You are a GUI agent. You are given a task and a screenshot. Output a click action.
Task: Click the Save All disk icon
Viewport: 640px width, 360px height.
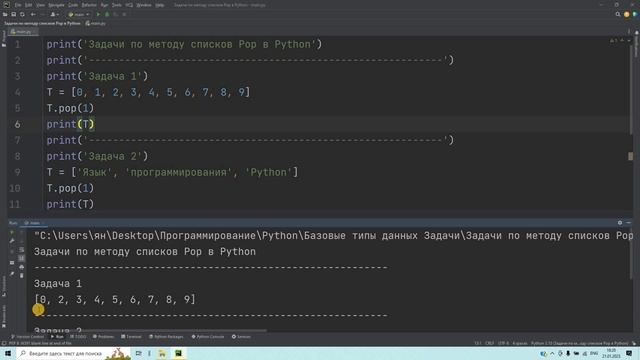[x=13, y=14]
